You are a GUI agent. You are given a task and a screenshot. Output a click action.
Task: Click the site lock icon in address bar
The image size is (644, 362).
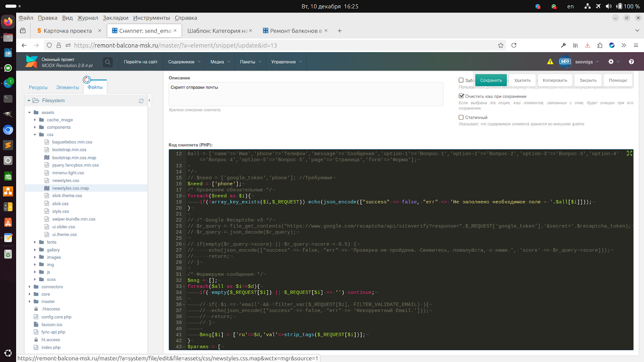pos(59,45)
